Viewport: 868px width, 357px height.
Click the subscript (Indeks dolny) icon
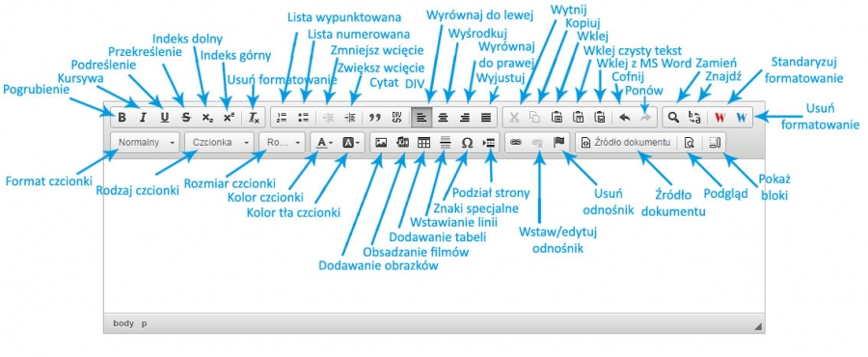click(207, 118)
